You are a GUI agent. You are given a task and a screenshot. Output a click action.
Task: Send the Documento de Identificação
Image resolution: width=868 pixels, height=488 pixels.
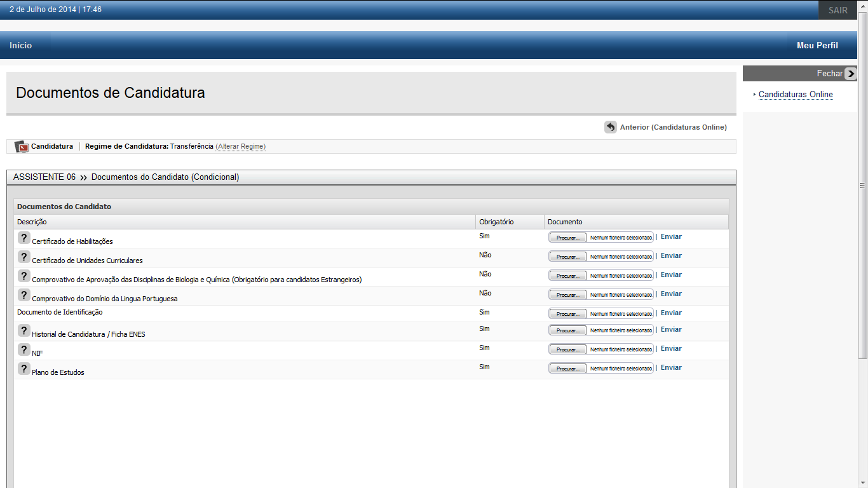point(671,313)
